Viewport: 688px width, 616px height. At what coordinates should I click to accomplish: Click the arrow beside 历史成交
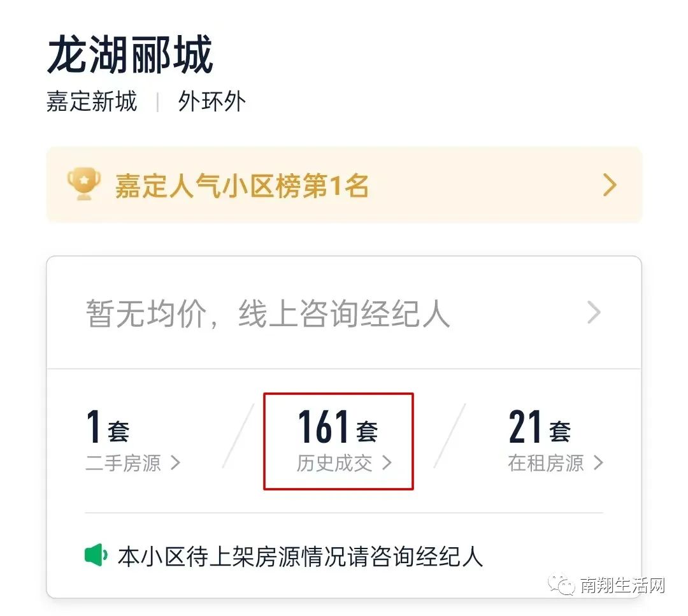coord(387,463)
